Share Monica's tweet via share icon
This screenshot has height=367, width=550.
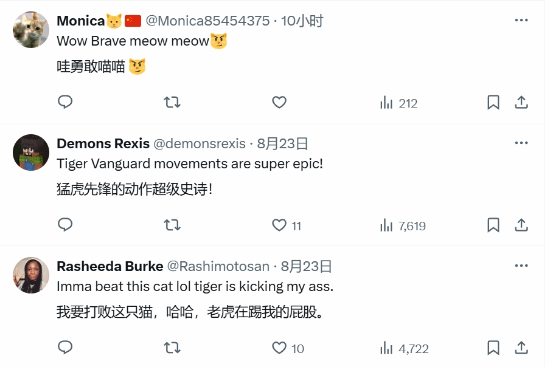521,102
